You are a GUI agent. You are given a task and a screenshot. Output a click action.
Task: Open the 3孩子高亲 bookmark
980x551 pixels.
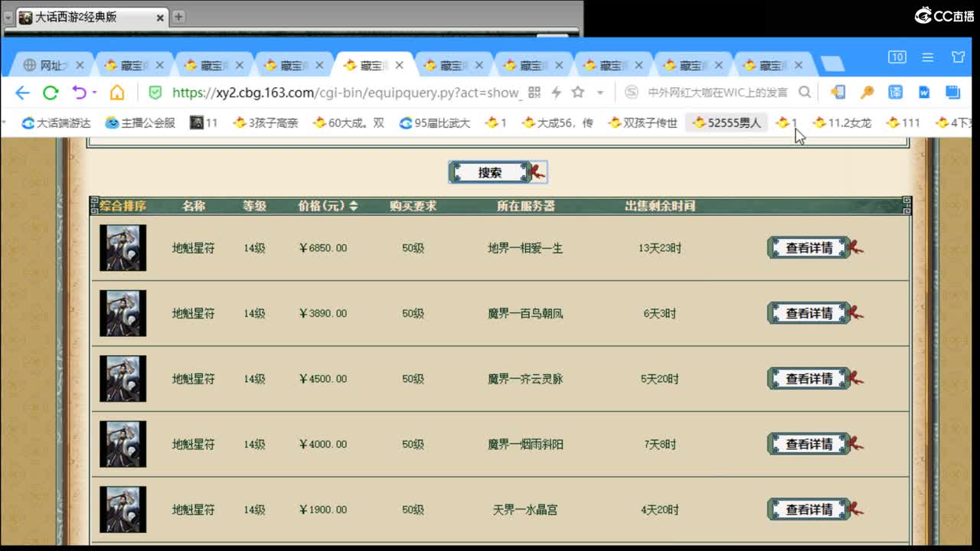pos(266,122)
